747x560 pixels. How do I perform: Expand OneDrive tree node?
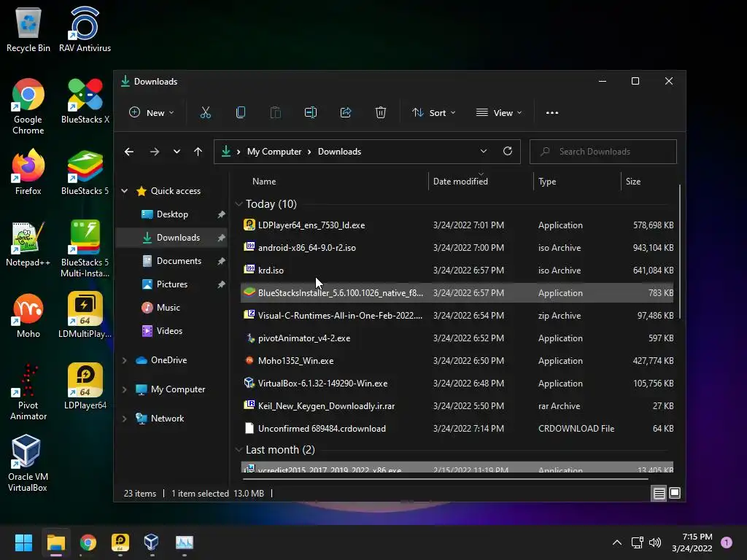124,360
